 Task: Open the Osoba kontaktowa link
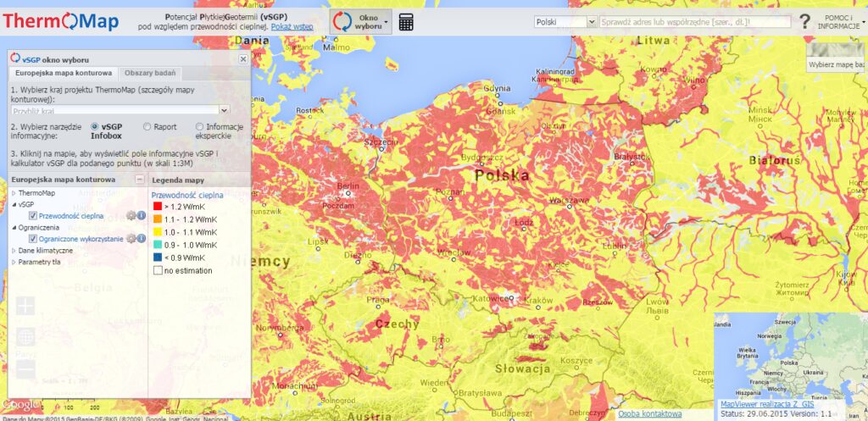[x=650, y=414]
